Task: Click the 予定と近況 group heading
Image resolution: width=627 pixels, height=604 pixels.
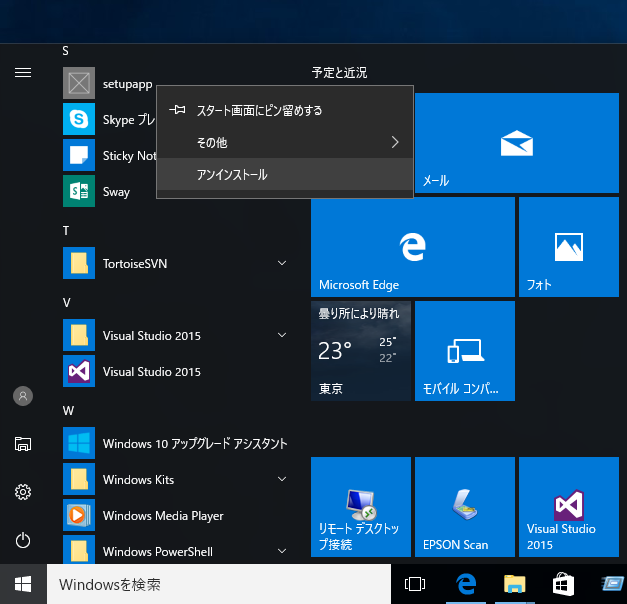Action: point(339,72)
